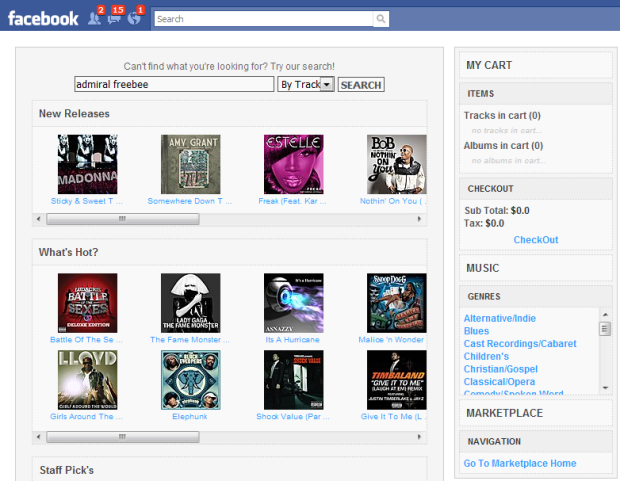620x481 pixels.
Task: Click the MY CART heading
Action: pyautogui.click(x=489, y=65)
